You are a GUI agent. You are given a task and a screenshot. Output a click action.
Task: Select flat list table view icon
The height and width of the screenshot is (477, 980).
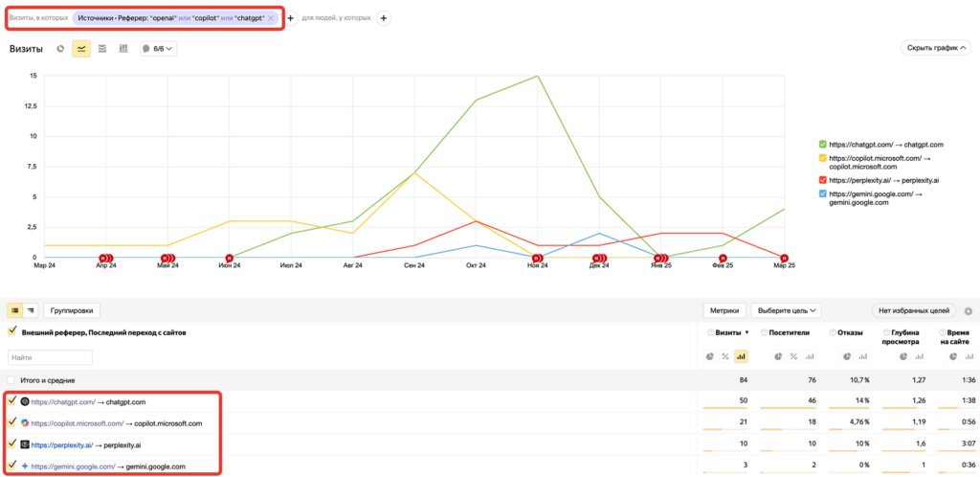tap(14, 310)
